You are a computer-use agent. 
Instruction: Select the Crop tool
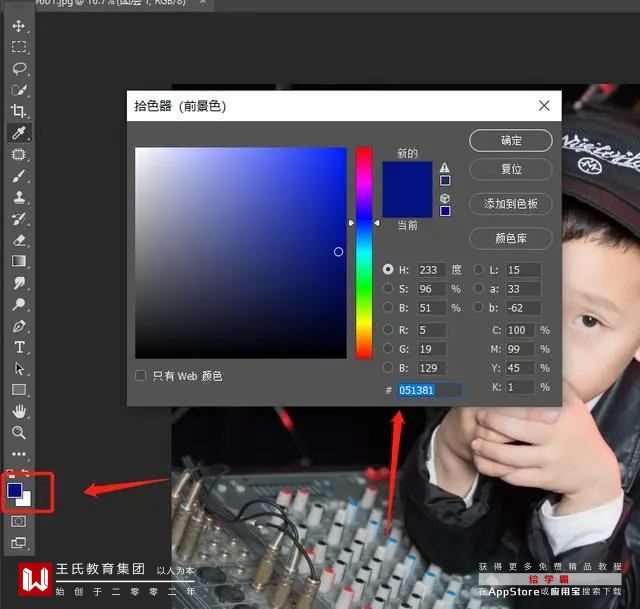[x=19, y=111]
